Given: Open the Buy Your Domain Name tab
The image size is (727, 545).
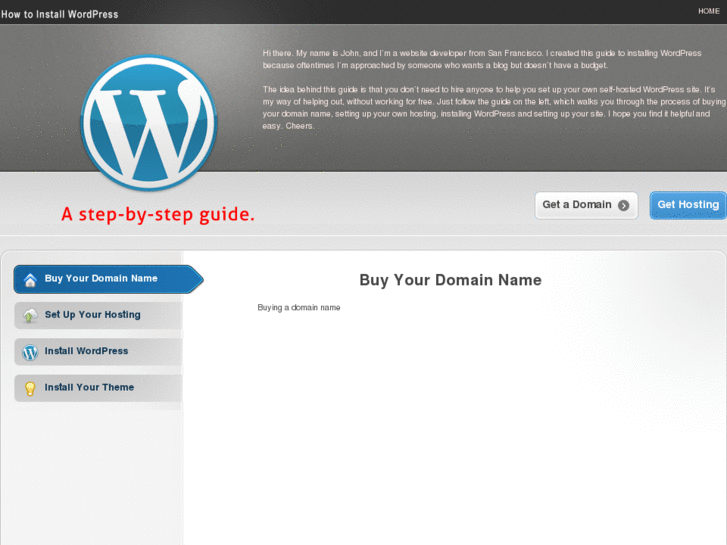Looking at the screenshot, I should point(108,279).
